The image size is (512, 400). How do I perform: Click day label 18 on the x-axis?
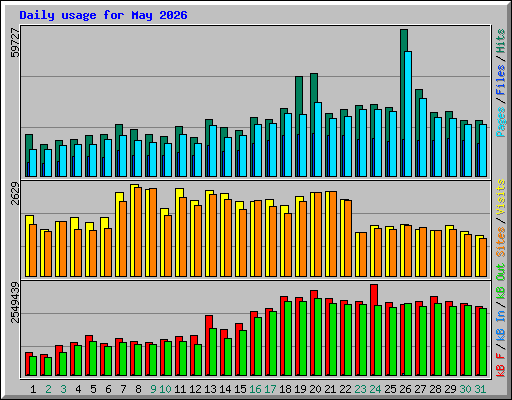285,389
